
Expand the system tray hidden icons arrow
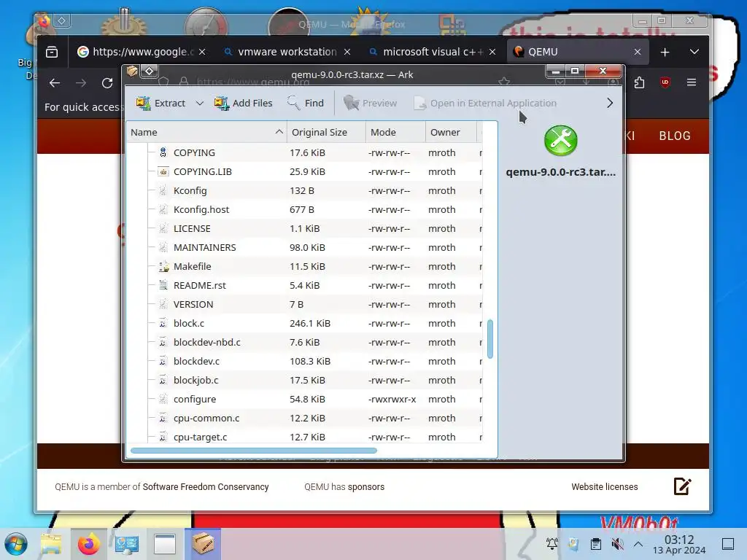click(x=638, y=544)
